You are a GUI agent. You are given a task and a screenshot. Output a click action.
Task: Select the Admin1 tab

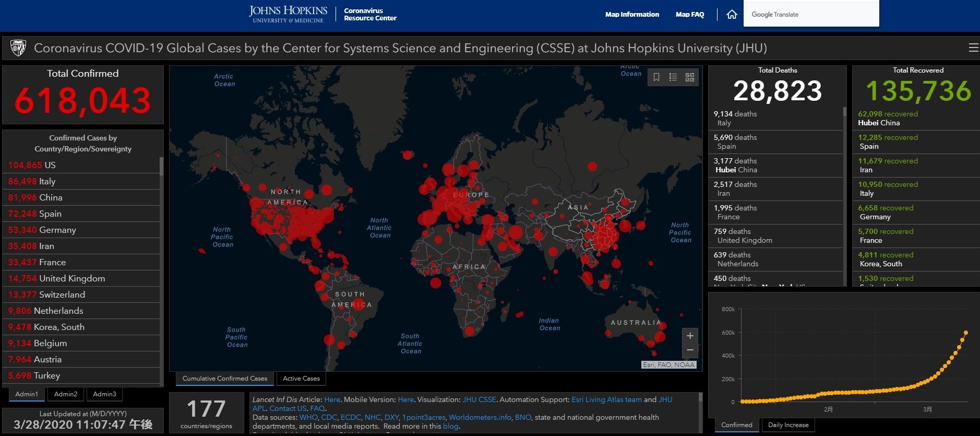[x=27, y=394]
